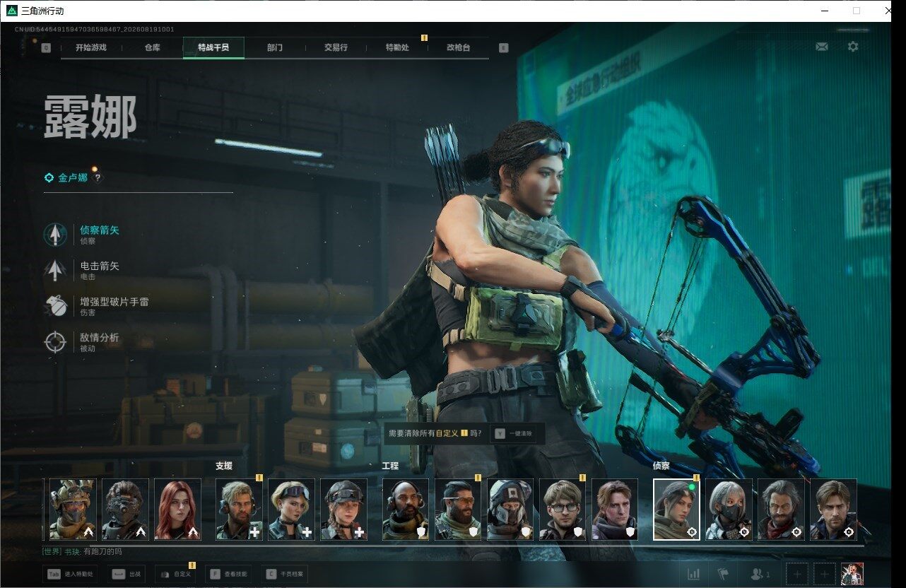This screenshot has width=906, height=588.
Task: Click the 侦察 category label above portraits
Action: (x=661, y=466)
